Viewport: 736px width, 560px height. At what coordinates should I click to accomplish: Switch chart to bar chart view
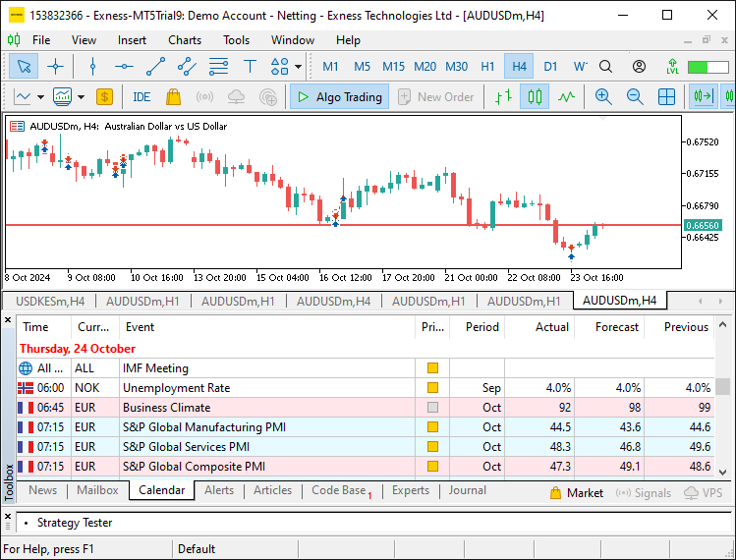point(503,97)
